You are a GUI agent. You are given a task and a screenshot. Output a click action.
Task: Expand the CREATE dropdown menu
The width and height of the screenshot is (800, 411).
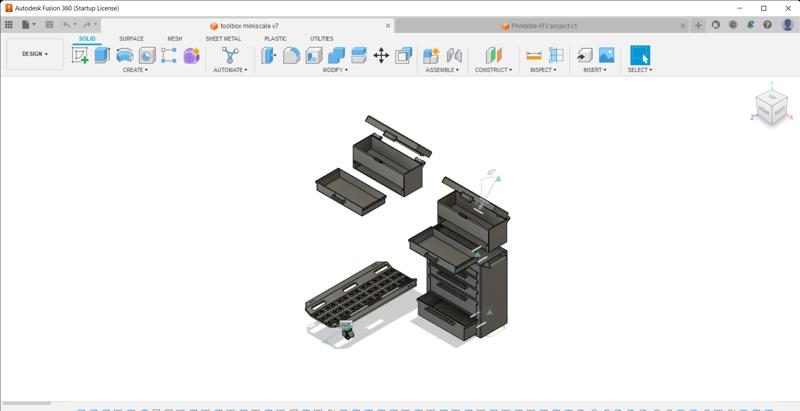click(x=135, y=71)
